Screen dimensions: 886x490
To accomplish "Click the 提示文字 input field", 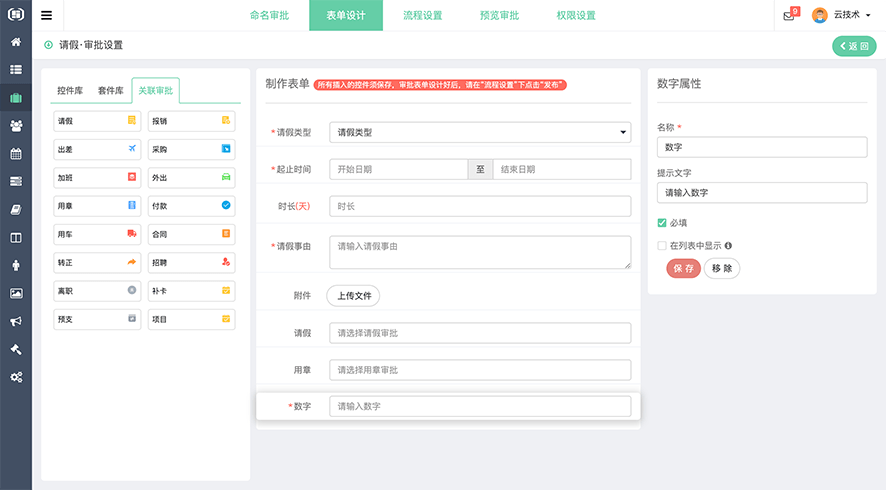I will (x=762, y=193).
